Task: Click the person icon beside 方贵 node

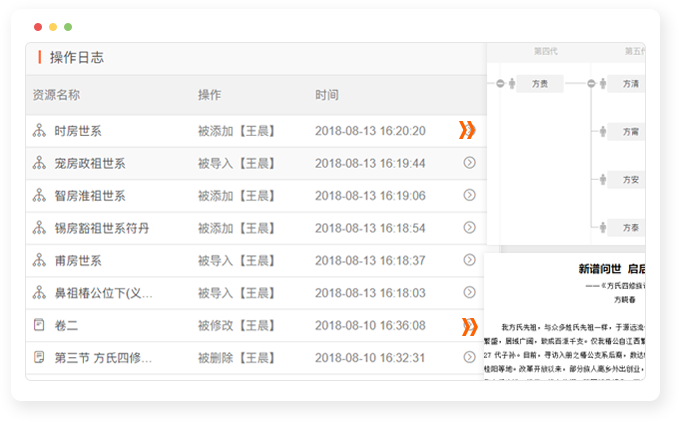Action: [x=513, y=84]
